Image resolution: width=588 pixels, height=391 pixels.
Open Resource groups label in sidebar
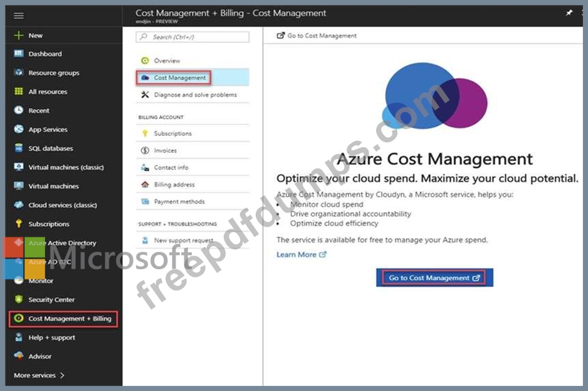tap(54, 73)
